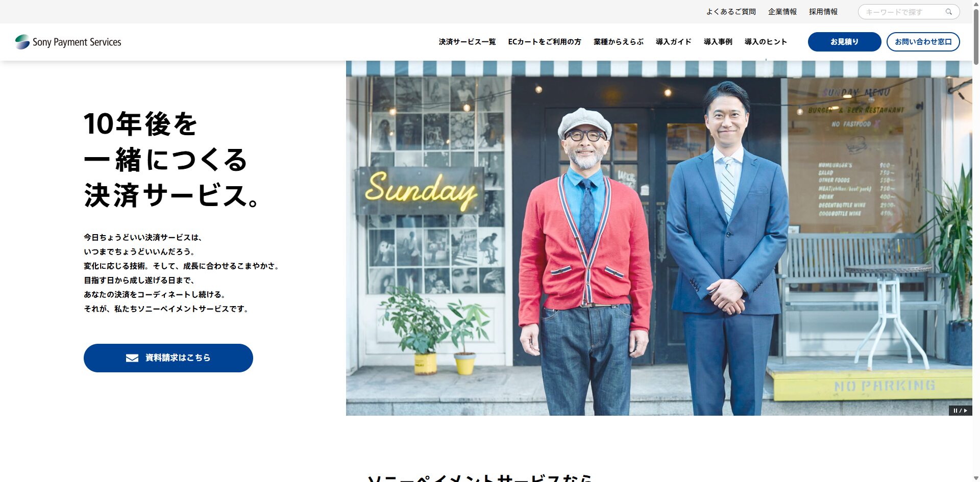Open the 導入ガイド menu item
Image resolution: width=980 pixels, height=482 pixels.
point(674,42)
